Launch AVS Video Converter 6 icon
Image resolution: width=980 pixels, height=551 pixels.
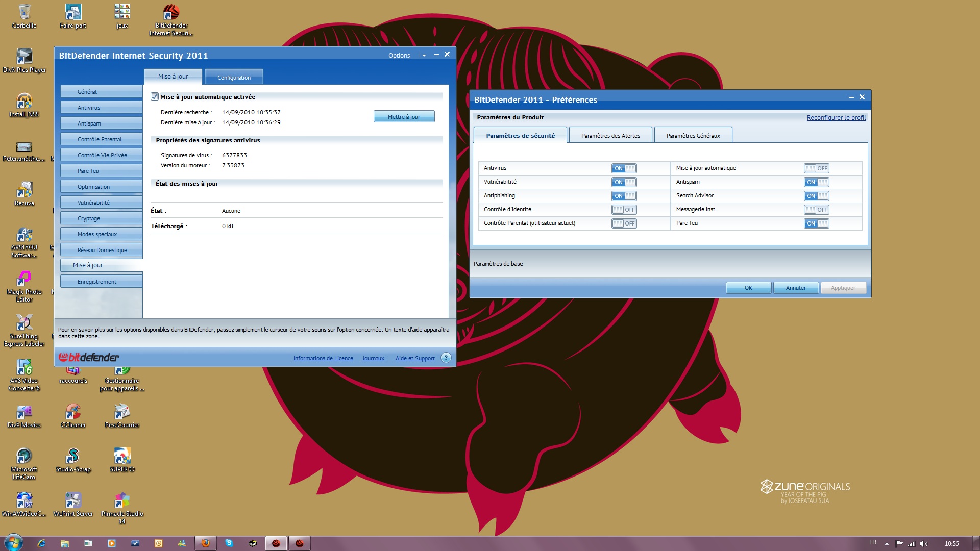pos(24,375)
